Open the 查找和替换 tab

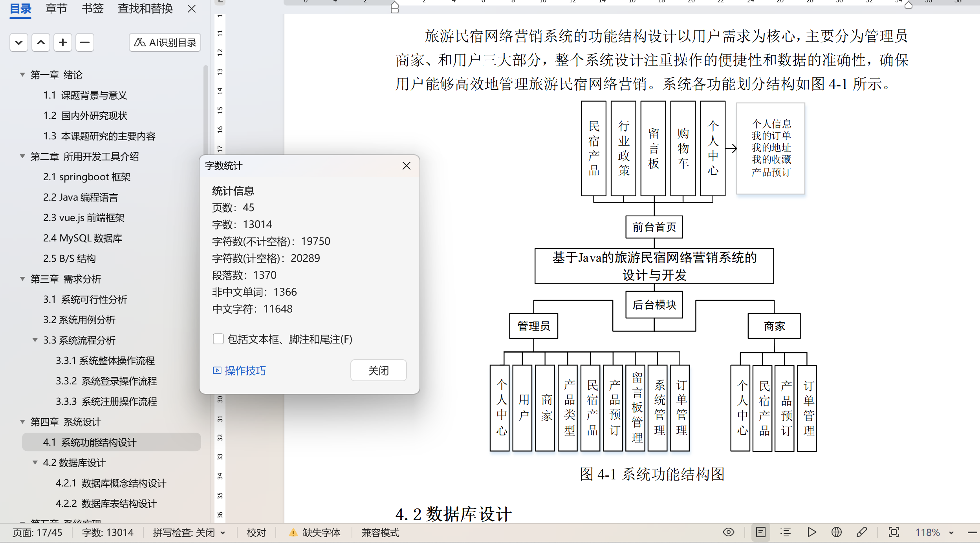[x=145, y=9]
